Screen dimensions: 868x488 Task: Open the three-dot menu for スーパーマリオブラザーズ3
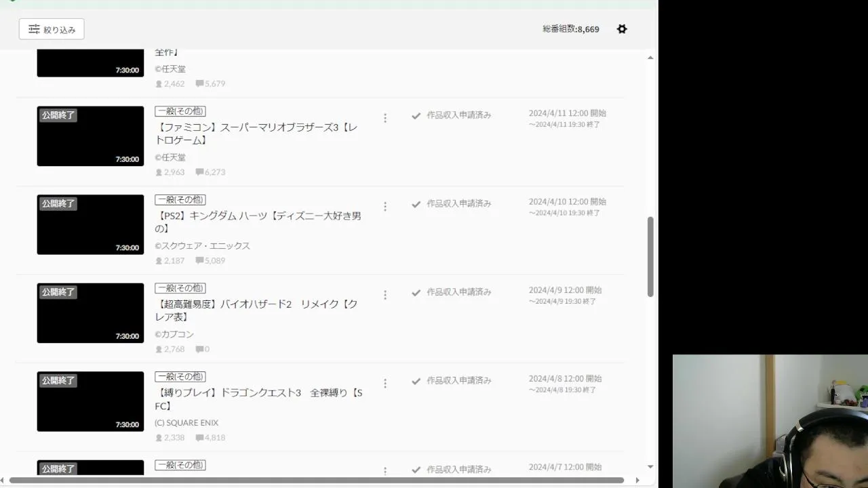385,118
